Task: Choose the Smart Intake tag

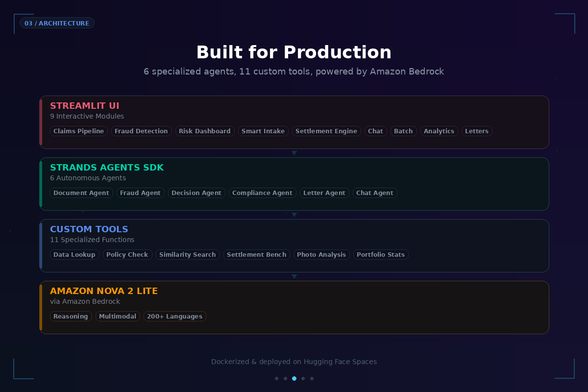Action: [x=263, y=131]
